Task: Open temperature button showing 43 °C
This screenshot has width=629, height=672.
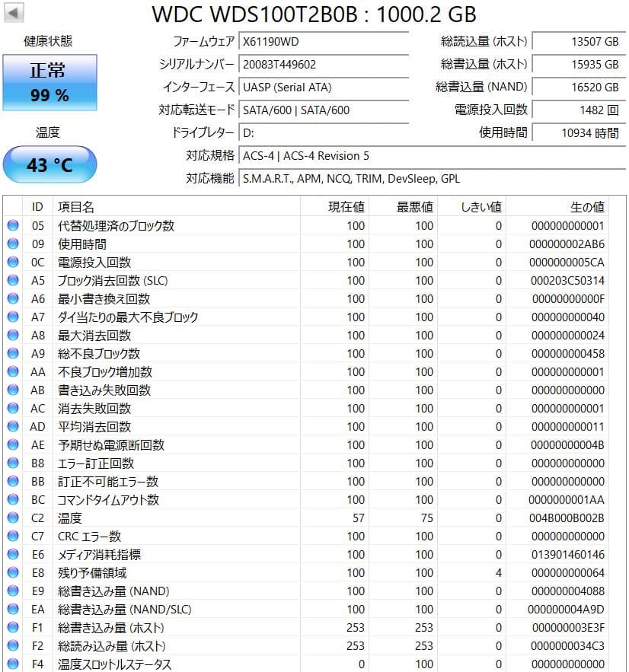Action: pyautogui.click(x=49, y=164)
